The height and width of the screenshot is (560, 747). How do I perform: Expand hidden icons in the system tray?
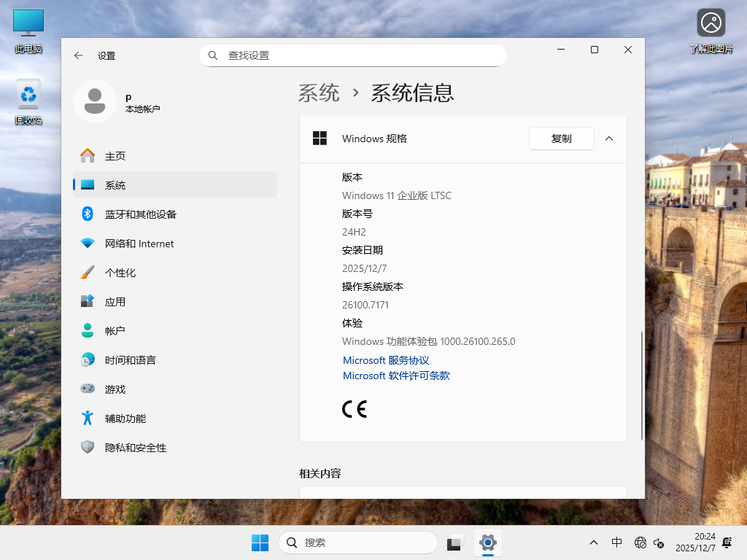pyautogui.click(x=593, y=542)
